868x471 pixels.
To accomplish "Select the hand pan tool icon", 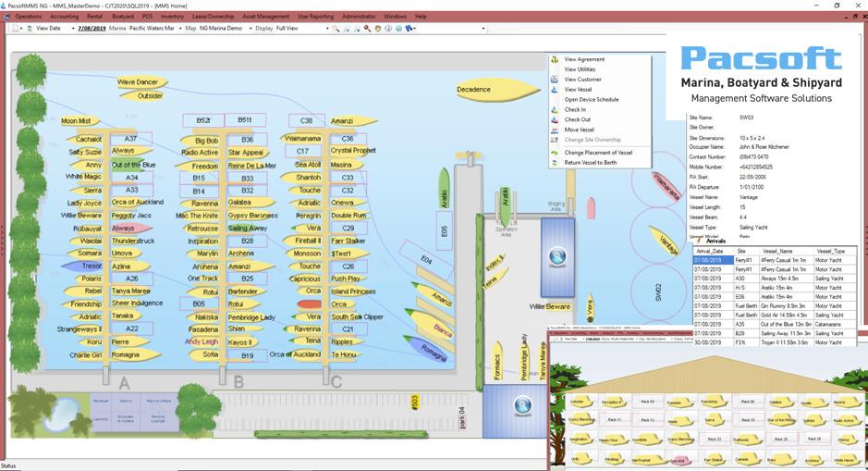I will 378,29.
